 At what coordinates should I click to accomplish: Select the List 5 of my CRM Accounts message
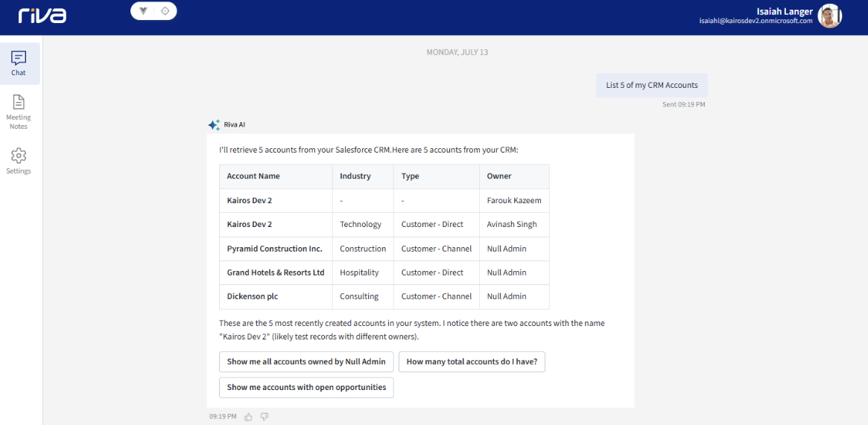[651, 85]
